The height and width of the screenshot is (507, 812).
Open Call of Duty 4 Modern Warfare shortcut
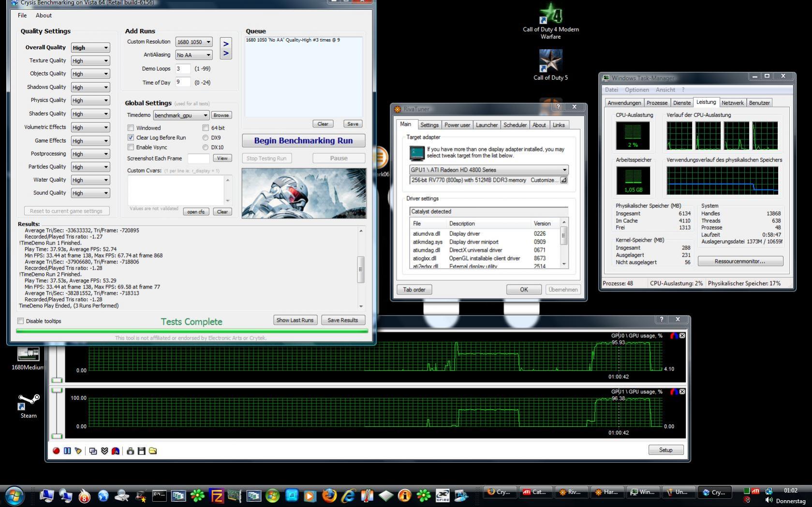click(x=551, y=22)
